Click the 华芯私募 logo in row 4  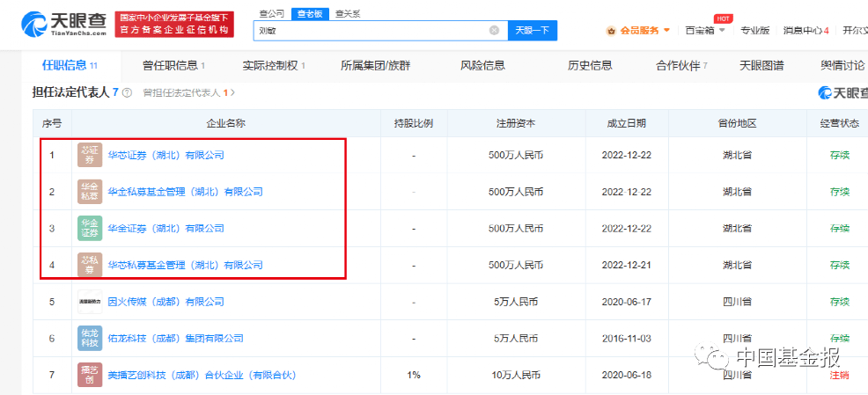(x=90, y=265)
